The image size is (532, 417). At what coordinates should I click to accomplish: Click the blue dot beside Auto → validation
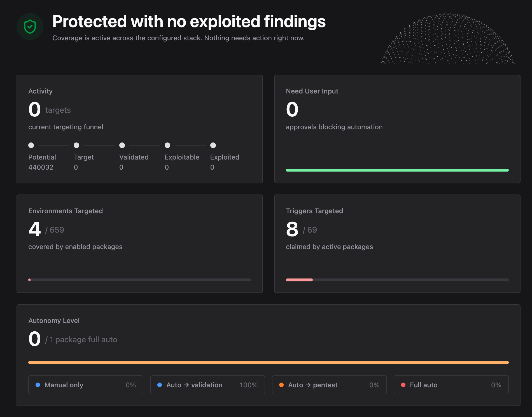(x=160, y=385)
